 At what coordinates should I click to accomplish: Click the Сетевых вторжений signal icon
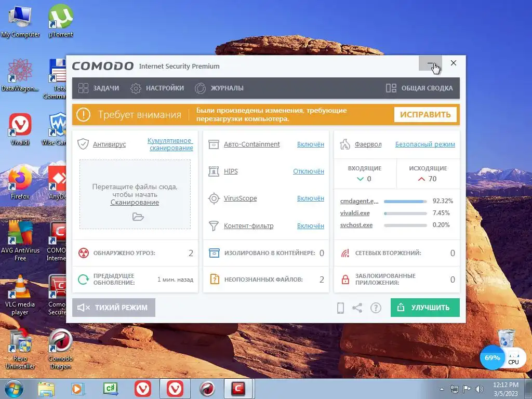[345, 253]
